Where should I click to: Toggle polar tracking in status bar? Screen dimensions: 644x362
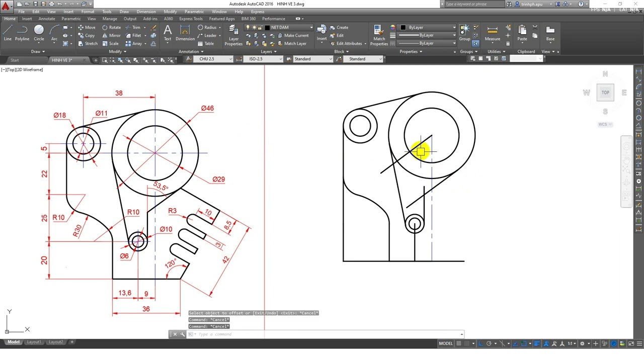(489, 344)
